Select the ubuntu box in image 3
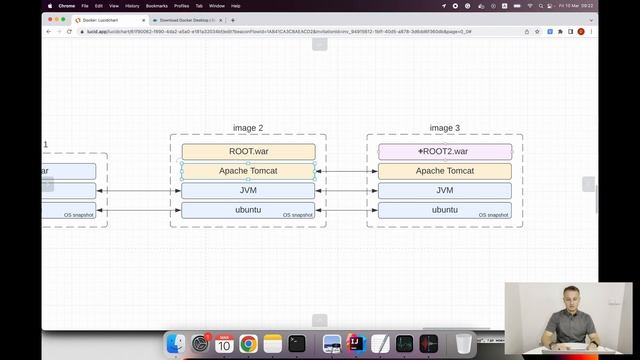 (445, 210)
